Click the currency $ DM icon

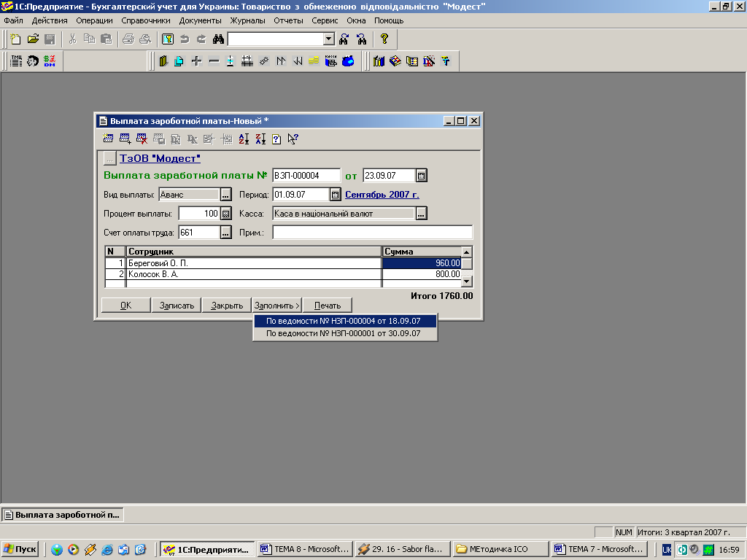pos(50,61)
